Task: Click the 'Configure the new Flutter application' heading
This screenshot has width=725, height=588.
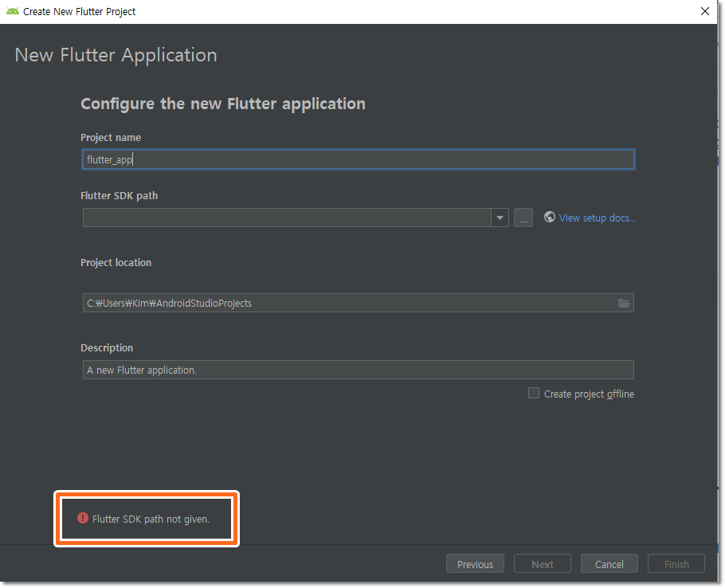Action: click(223, 104)
